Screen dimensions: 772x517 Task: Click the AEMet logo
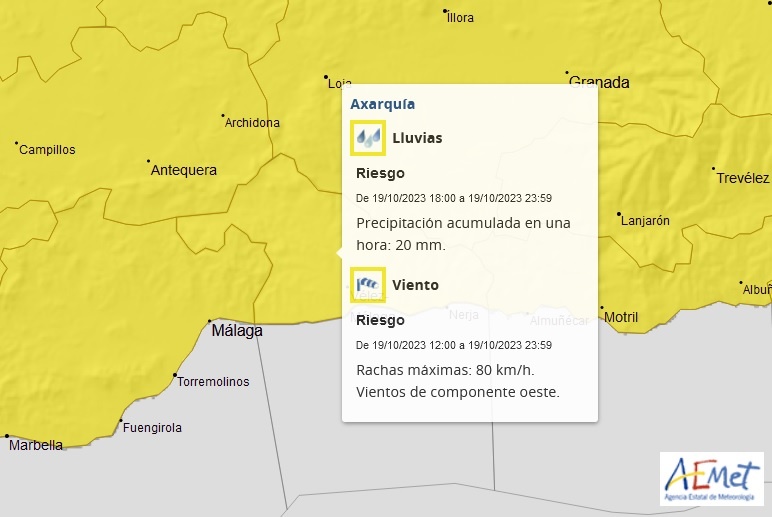point(711,478)
